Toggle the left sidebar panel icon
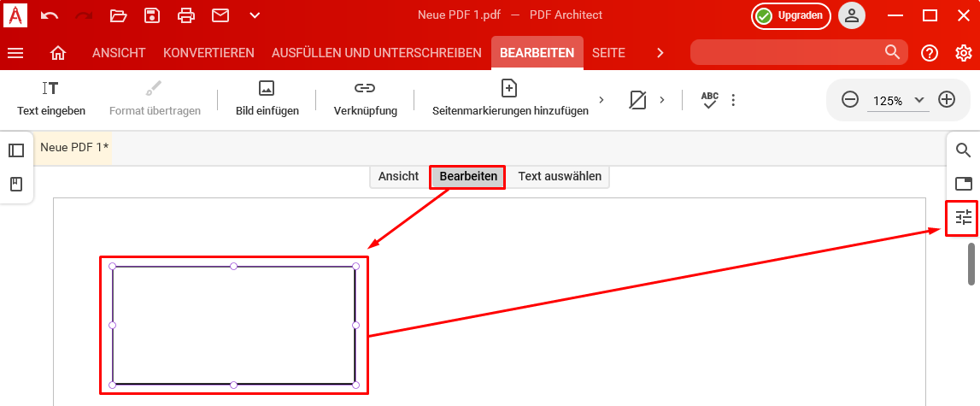 (x=16, y=150)
